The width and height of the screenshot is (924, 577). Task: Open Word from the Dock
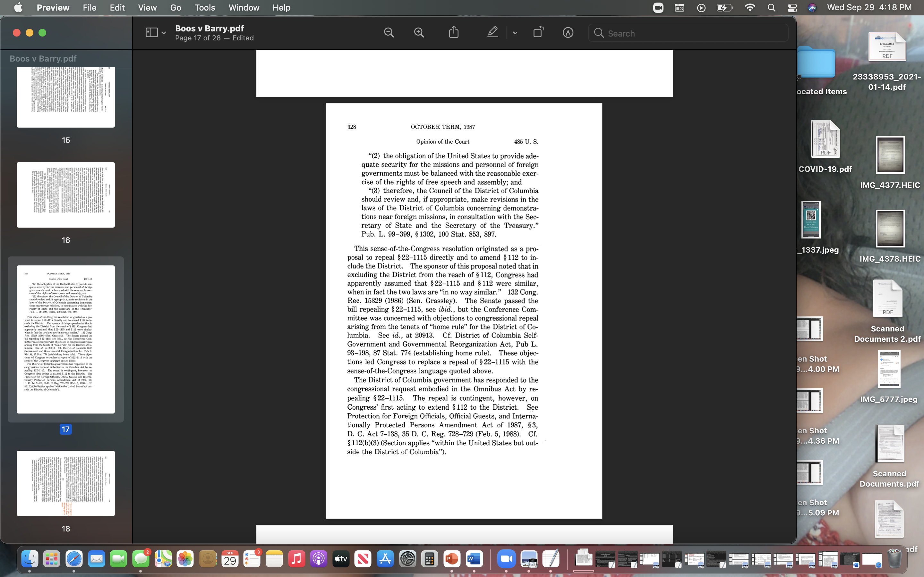(x=474, y=559)
